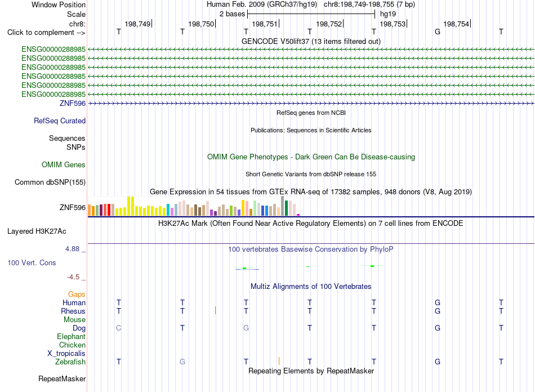Click the orange insertion tick in Zebrafish row

pyautogui.click(x=279, y=361)
